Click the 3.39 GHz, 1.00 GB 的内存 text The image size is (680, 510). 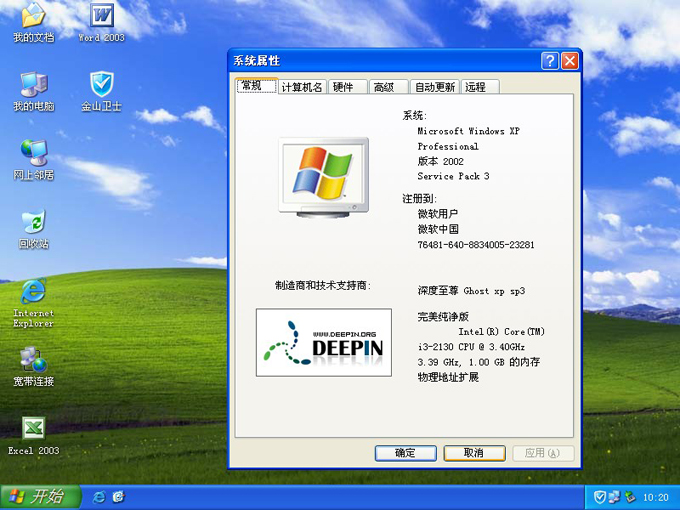coord(479,362)
